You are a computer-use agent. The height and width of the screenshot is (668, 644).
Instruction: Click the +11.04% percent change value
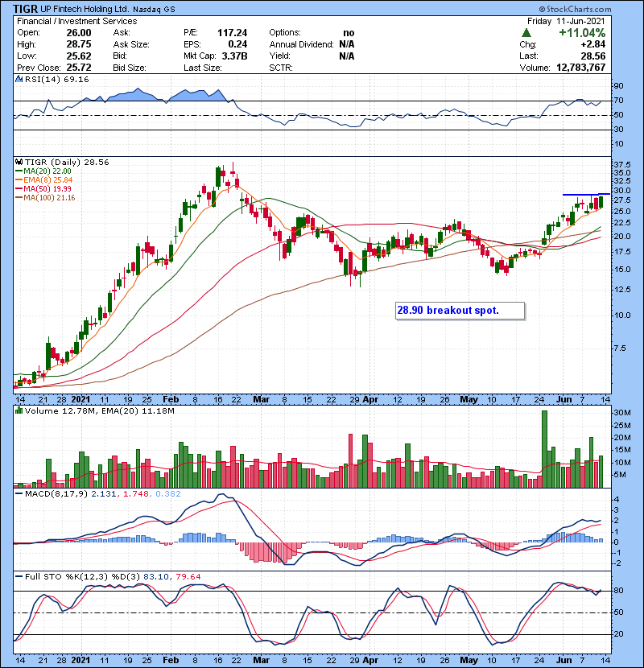point(582,33)
